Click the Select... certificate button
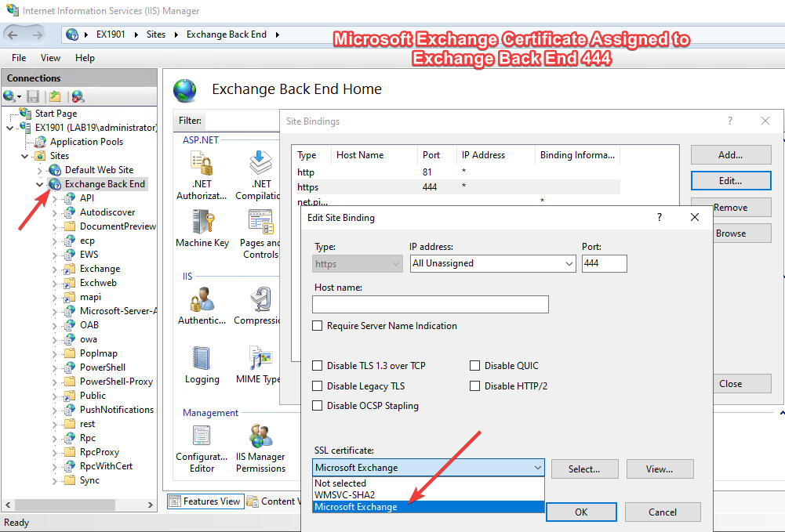 pos(584,469)
